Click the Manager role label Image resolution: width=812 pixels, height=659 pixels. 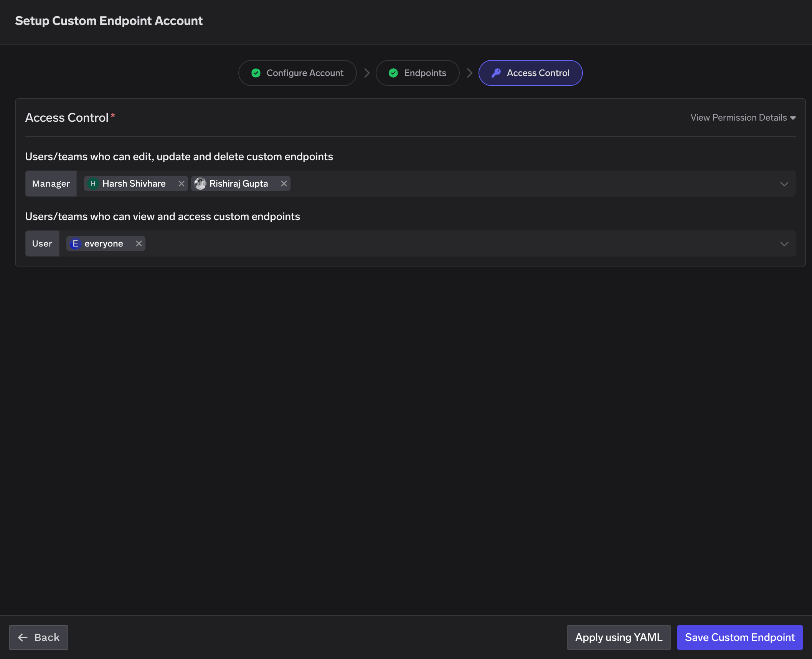51,184
